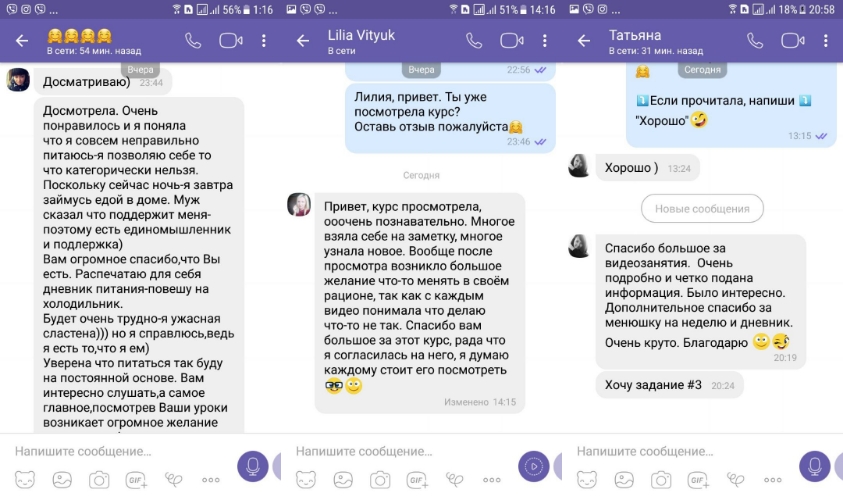Click the Новые сообщения button
This screenshot has width=843, height=500.
coord(702,209)
